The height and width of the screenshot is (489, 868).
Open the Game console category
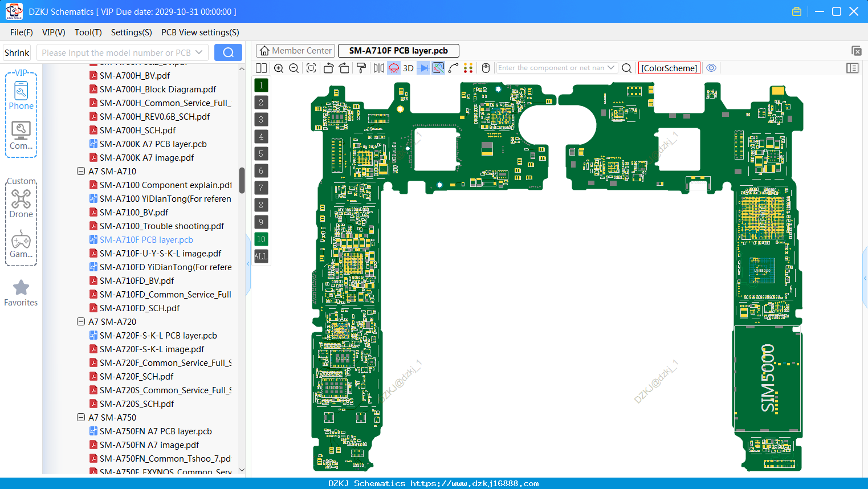point(21,244)
